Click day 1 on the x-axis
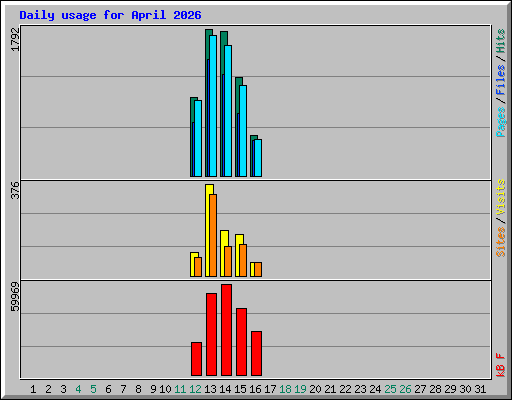Screen dimensions: 512x400 [x=33, y=389]
